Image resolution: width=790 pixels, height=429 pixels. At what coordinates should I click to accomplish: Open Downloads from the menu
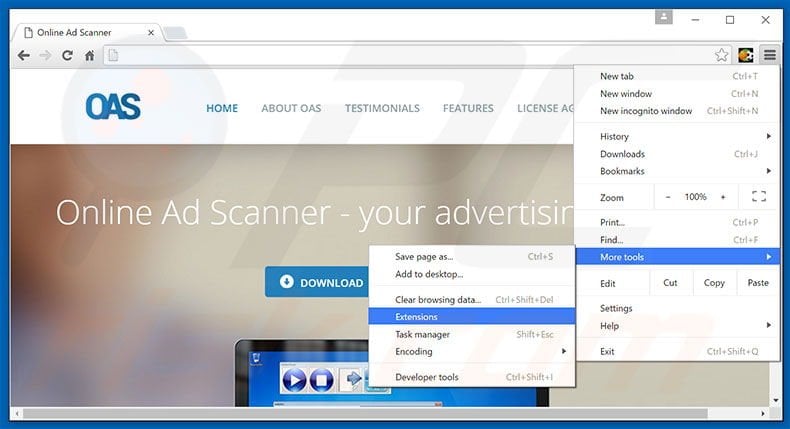(677, 154)
